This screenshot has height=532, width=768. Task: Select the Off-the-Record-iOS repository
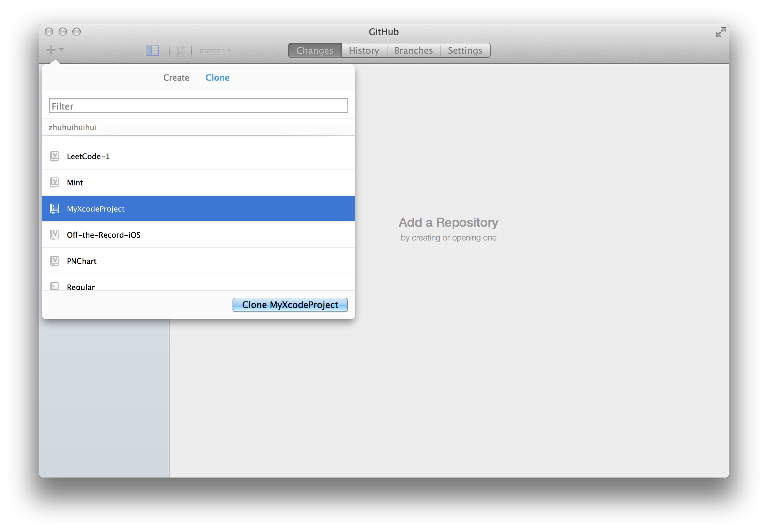(x=199, y=235)
